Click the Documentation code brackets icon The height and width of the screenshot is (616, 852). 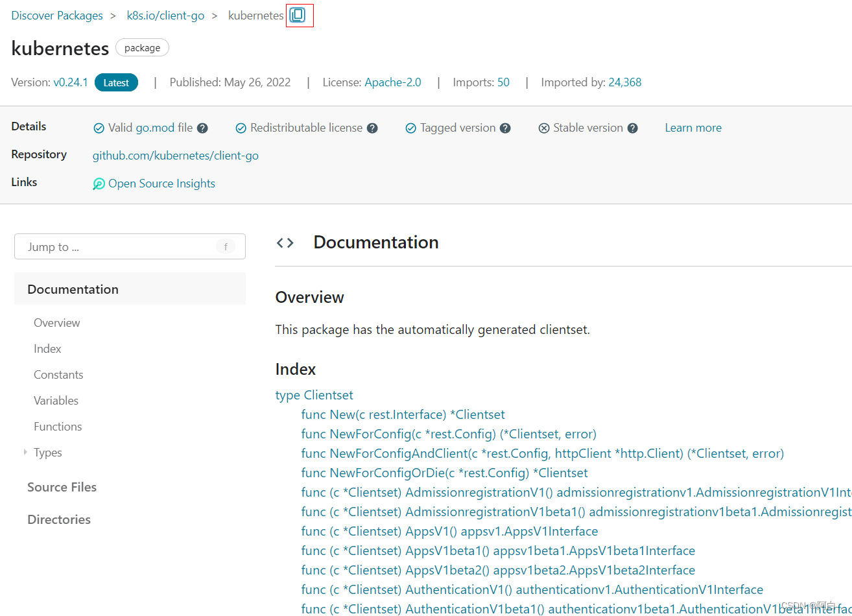pos(285,243)
